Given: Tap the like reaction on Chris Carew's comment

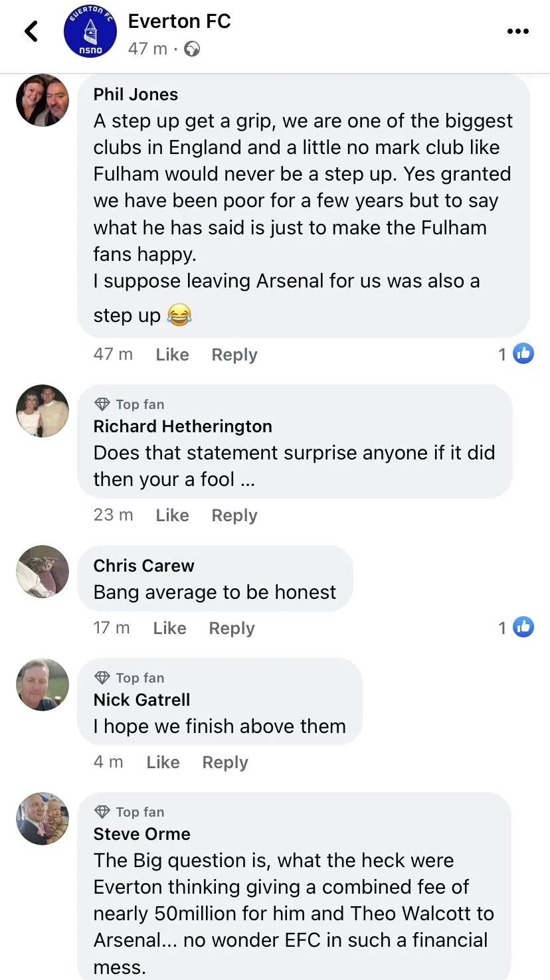Looking at the screenshot, I should coord(523,627).
